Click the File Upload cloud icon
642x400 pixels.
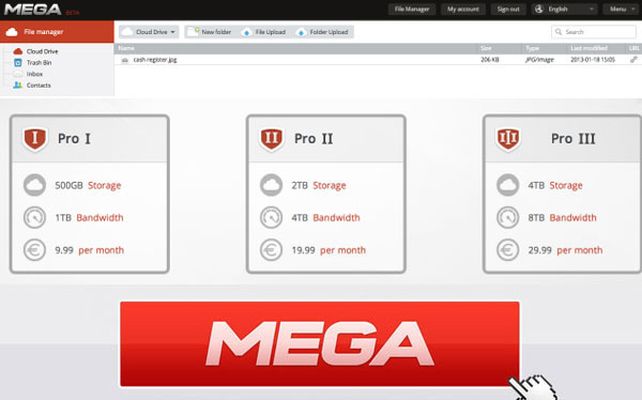(246, 32)
